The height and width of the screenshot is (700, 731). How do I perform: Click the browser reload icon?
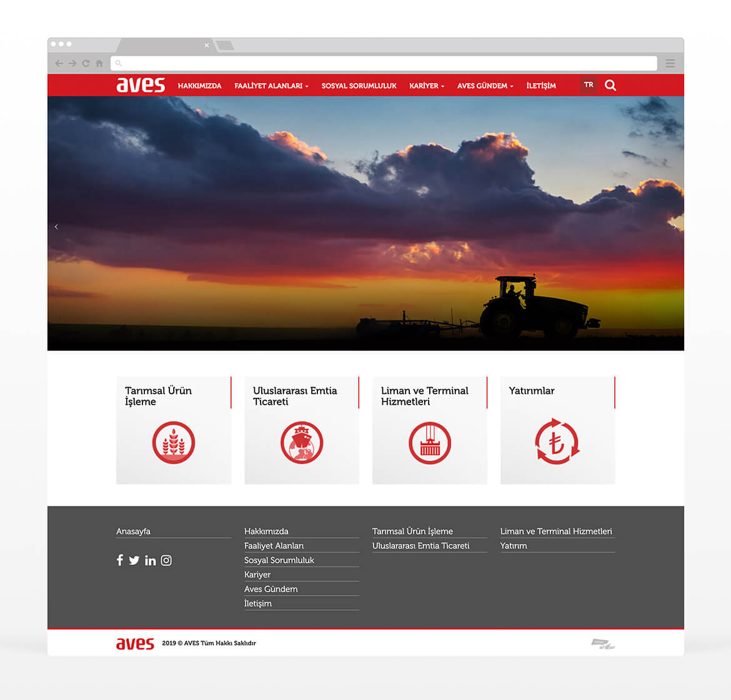coord(86,64)
